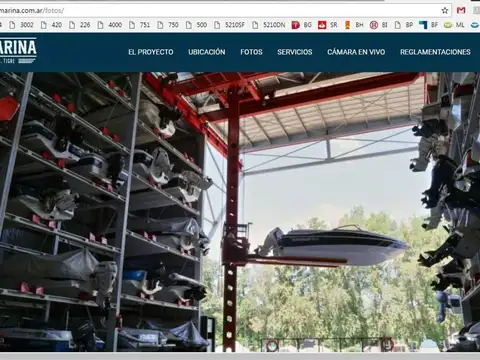Bookmark this page with the star icon
The image size is (480, 360).
coord(445,11)
